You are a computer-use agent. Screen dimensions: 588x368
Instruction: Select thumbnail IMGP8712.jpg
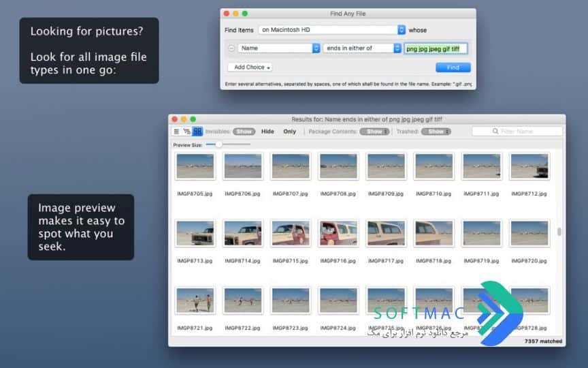[x=529, y=166]
